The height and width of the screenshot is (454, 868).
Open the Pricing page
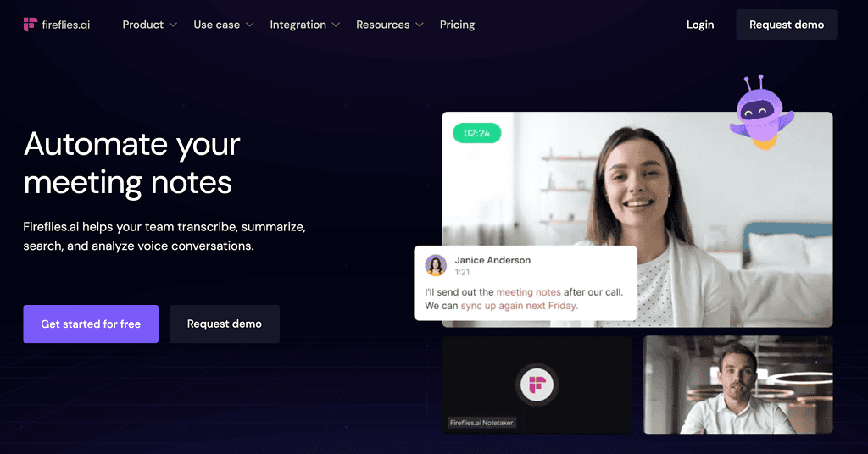[x=457, y=25]
